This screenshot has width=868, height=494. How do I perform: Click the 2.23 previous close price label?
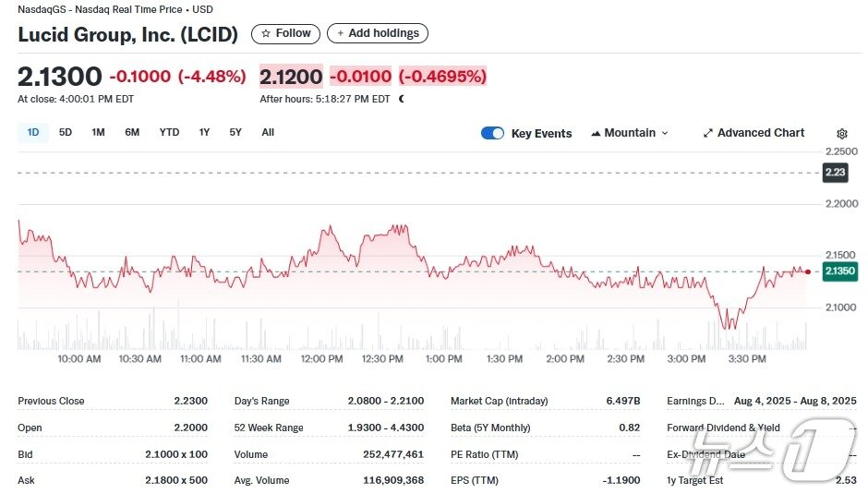point(835,173)
